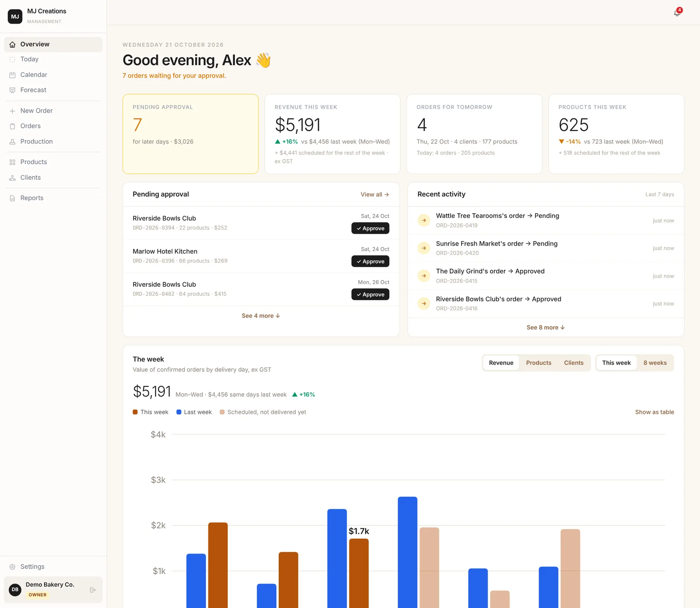This screenshot has height=608, width=700.
Task: Select the 8 weeks range
Action: [x=655, y=363]
